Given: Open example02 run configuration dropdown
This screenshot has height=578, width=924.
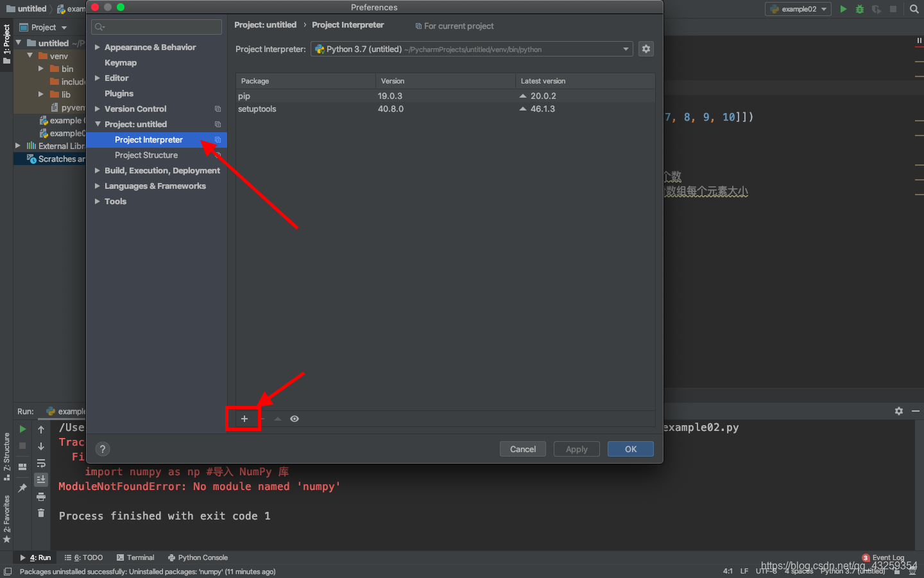Looking at the screenshot, I should coord(798,9).
